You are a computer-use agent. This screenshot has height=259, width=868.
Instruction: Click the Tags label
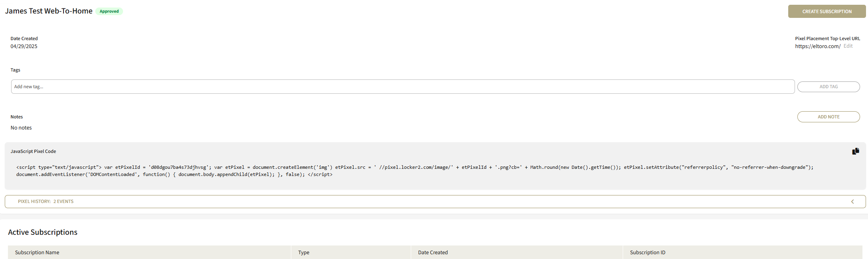[15, 70]
